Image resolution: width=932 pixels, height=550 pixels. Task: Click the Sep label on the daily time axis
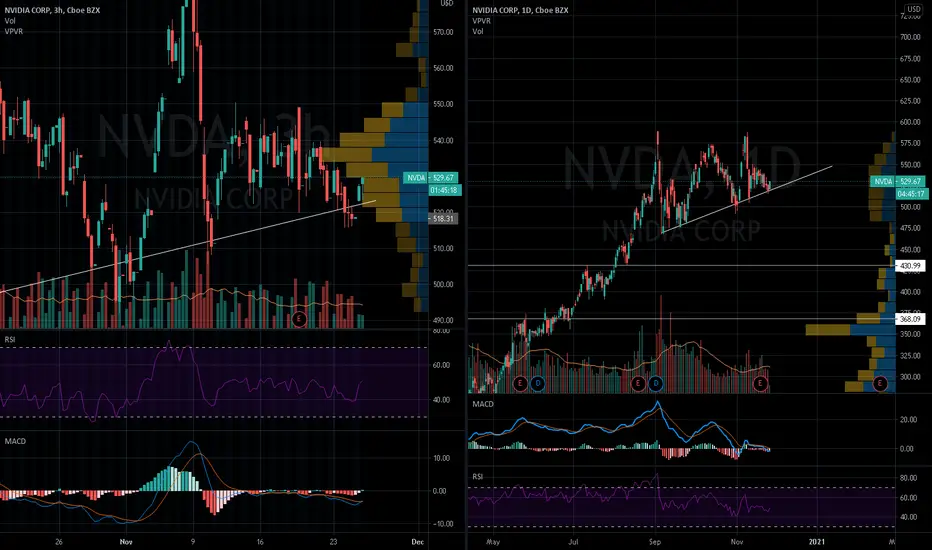tap(654, 542)
